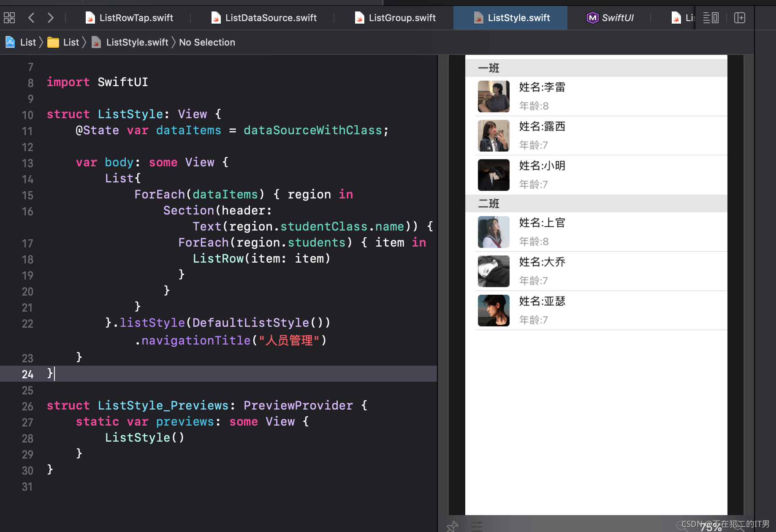The image size is (776, 532).
Task: Click PreviewProvider protocol name
Action: pos(298,405)
